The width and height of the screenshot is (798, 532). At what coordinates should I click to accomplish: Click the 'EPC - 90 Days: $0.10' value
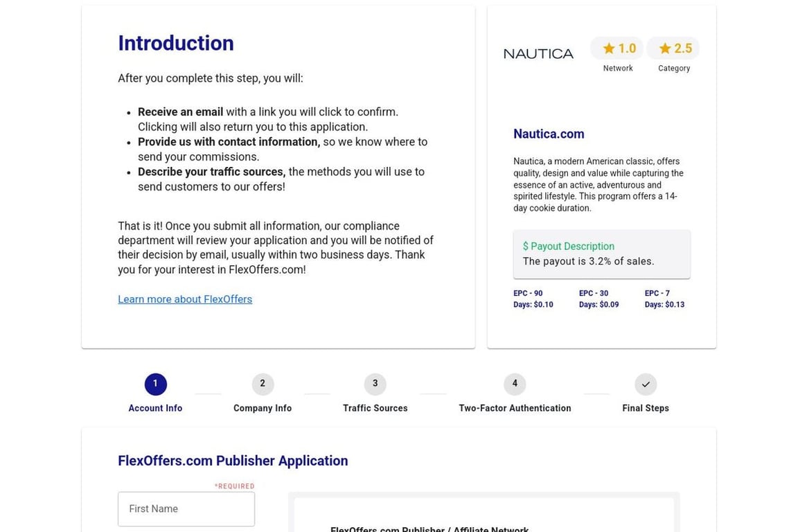(533, 299)
